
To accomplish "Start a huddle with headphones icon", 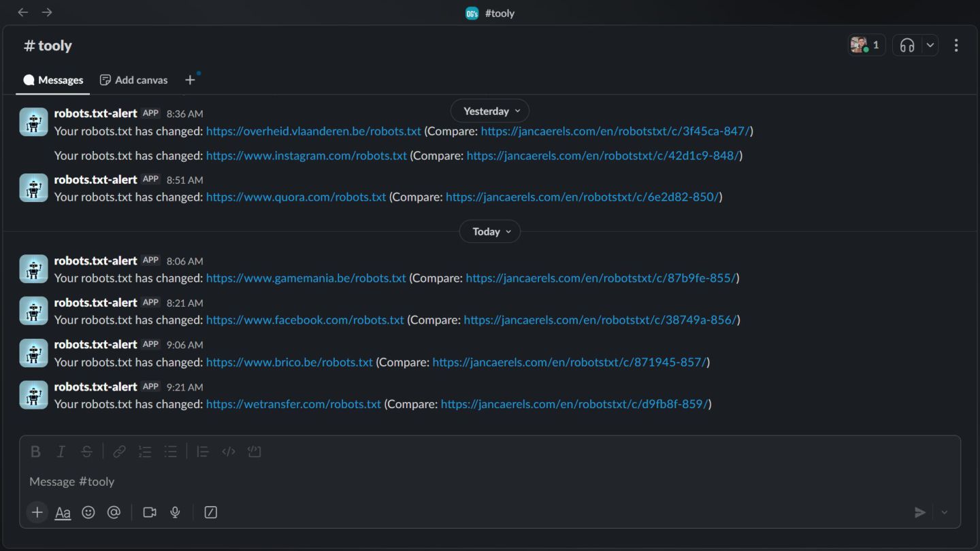I will tap(907, 45).
